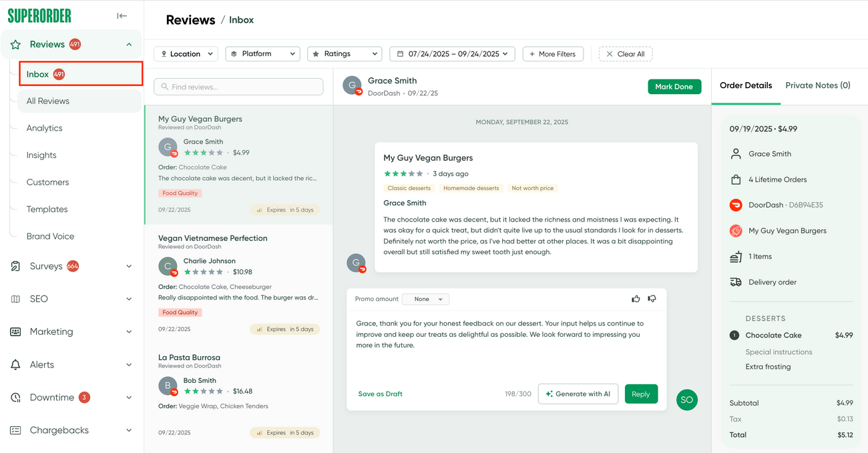The width and height of the screenshot is (868, 453).
Task: Click the SEO map icon in sidebar
Action: [x=15, y=299]
